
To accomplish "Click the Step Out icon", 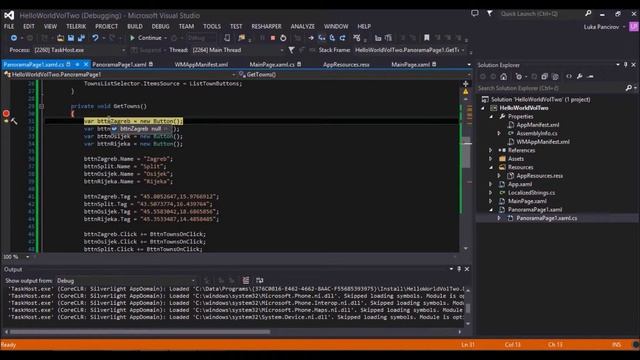I will pos(342,38).
